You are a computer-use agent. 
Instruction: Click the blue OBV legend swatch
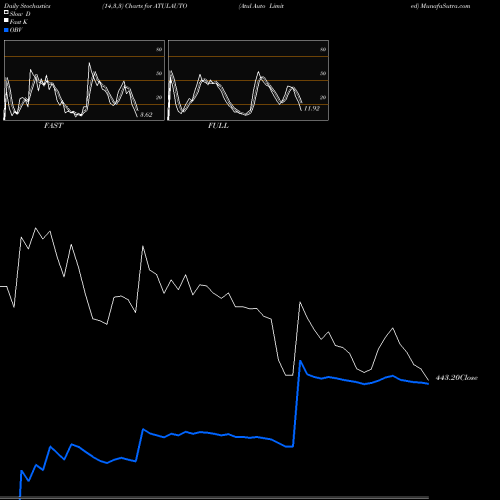6,30
